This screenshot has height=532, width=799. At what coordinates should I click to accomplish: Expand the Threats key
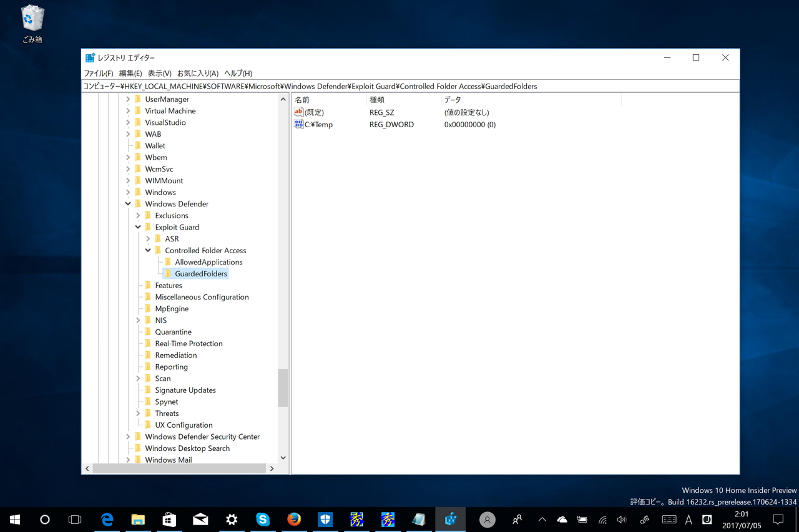(x=138, y=414)
